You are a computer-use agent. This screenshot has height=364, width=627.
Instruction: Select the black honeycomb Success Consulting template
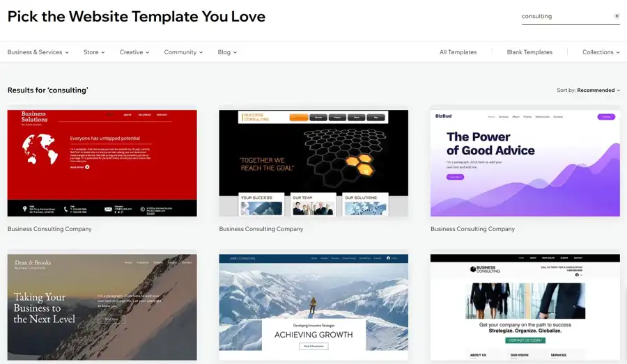pos(313,163)
